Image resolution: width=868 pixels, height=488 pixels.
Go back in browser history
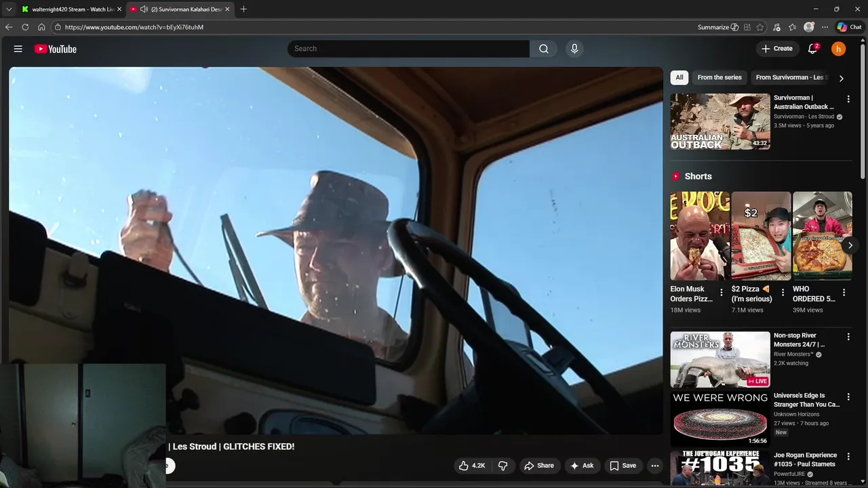pos(9,27)
